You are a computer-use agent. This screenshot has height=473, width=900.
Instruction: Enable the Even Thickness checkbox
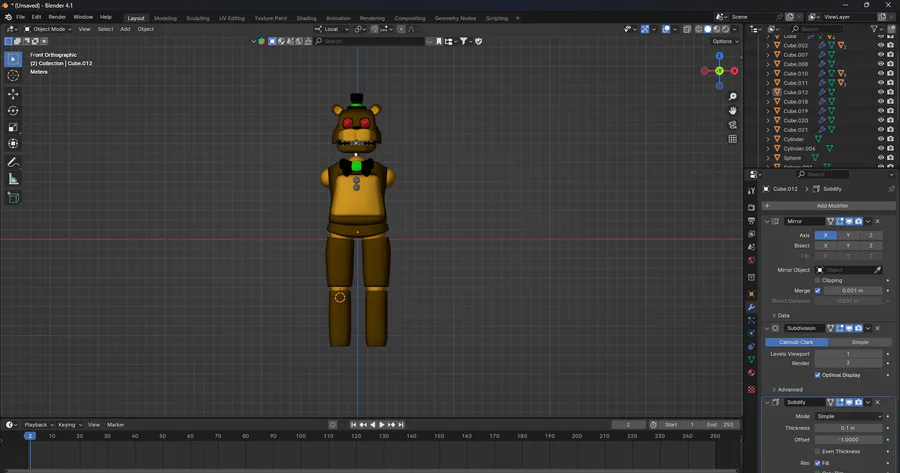pyautogui.click(x=817, y=451)
